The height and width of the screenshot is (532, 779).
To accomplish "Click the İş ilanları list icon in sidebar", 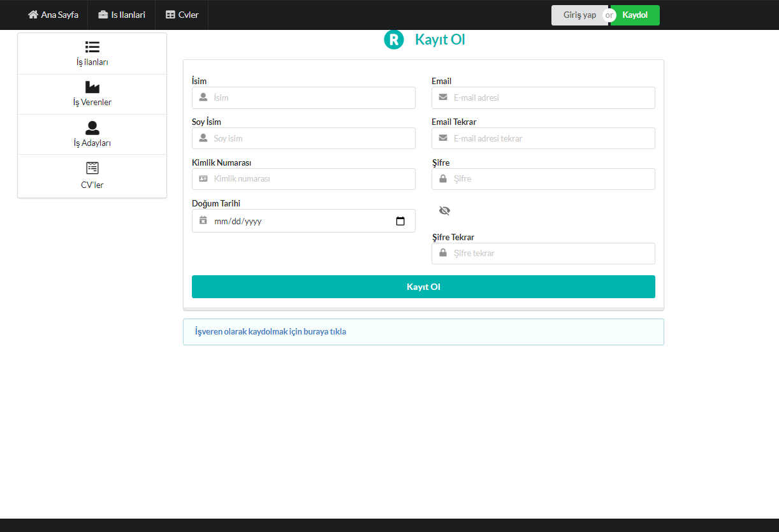I will (92, 46).
